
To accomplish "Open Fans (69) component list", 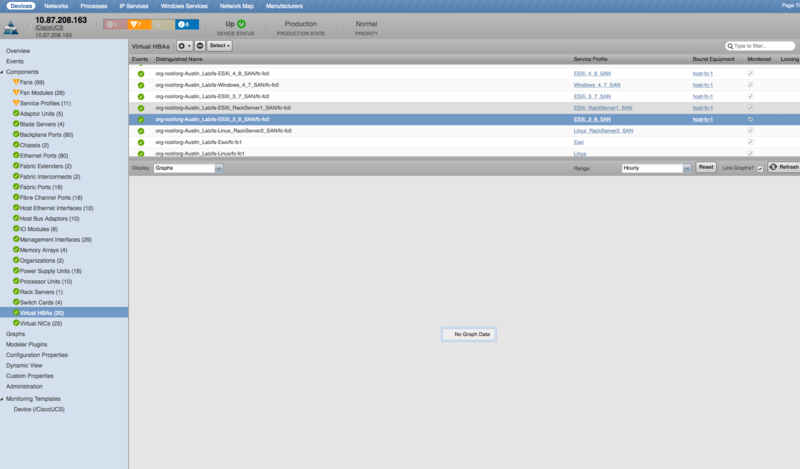I will (x=32, y=82).
